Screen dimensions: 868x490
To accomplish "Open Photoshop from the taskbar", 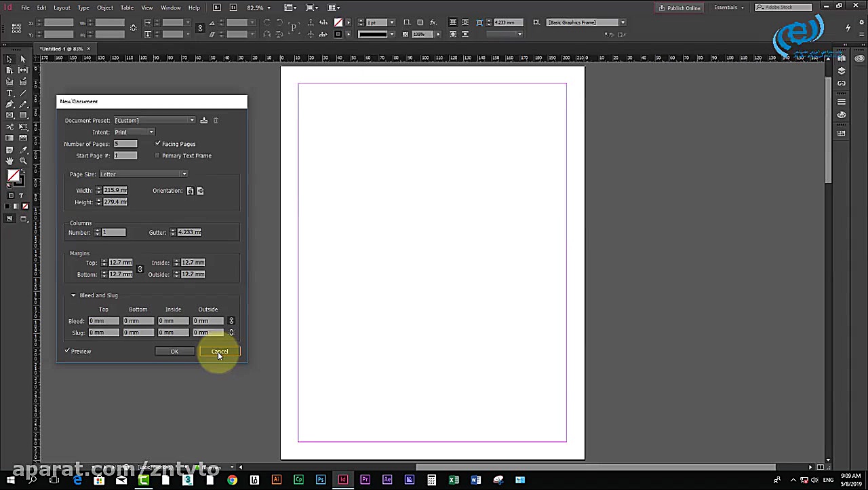I will pyautogui.click(x=321, y=480).
